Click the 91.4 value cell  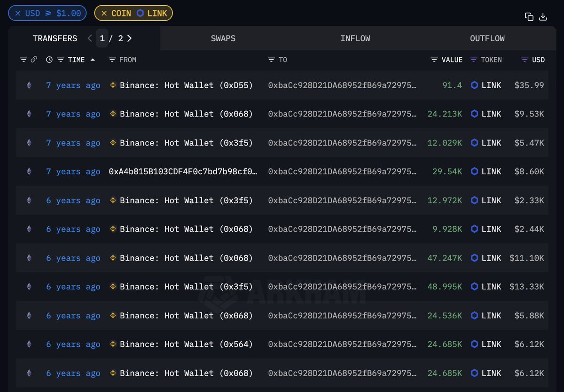pyautogui.click(x=452, y=85)
